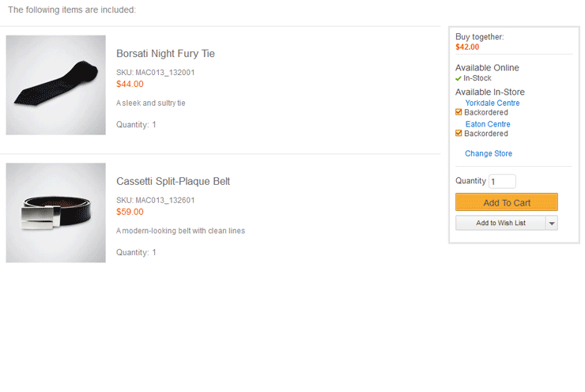Click the Yorkdale Centre backordered status icon
This screenshot has height=392, width=585.
coord(459,112)
